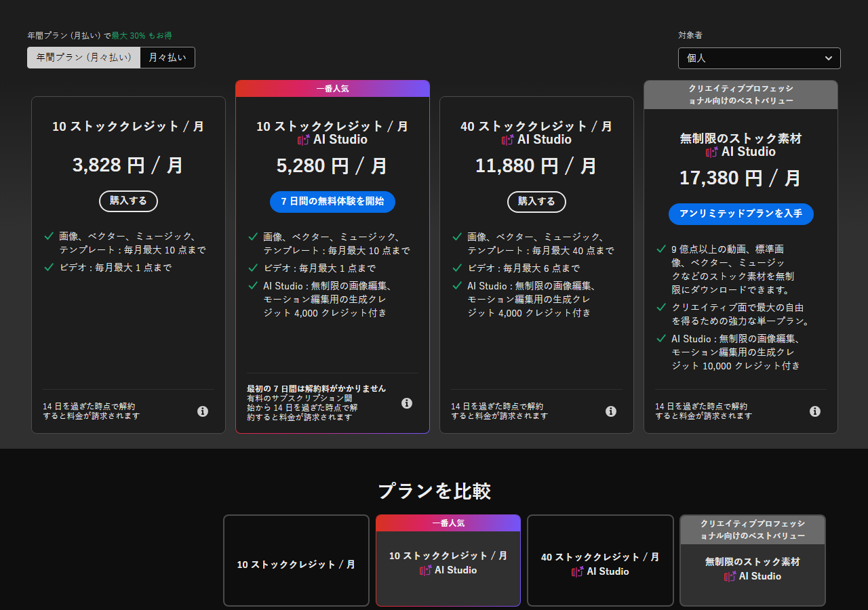Click the 17,380 円 / 月 price
The image size is (868, 610).
(741, 178)
